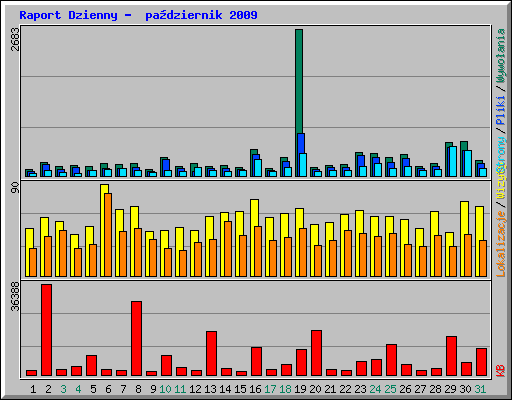Image resolution: width=512 pixels, height=400 pixels.
Task: Click day label "8" on the axis
Action: (138, 389)
